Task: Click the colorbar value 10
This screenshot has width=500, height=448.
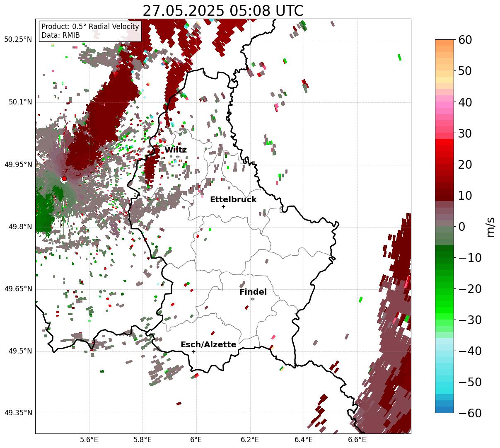Action: [x=465, y=195]
